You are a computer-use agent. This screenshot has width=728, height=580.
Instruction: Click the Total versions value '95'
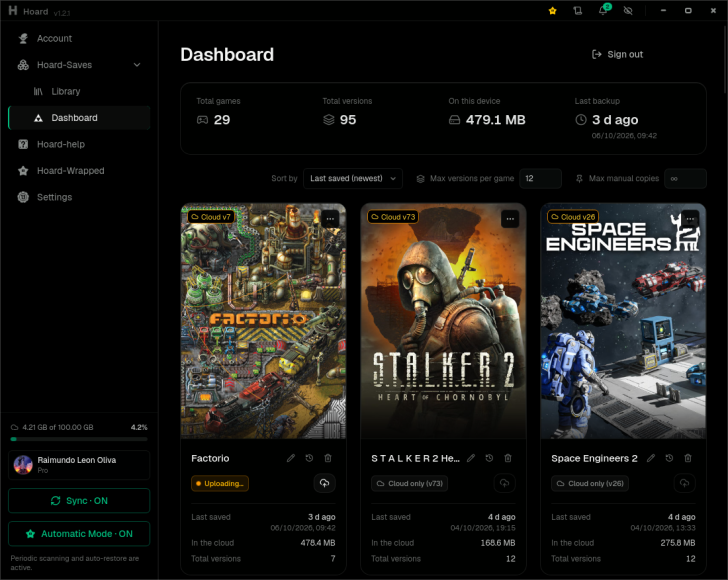pos(348,120)
